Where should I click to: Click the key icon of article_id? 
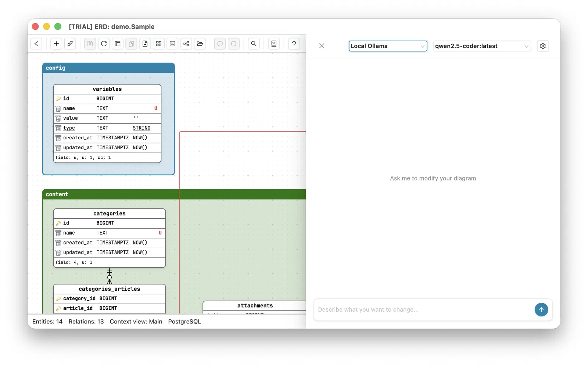coord(58,309)
